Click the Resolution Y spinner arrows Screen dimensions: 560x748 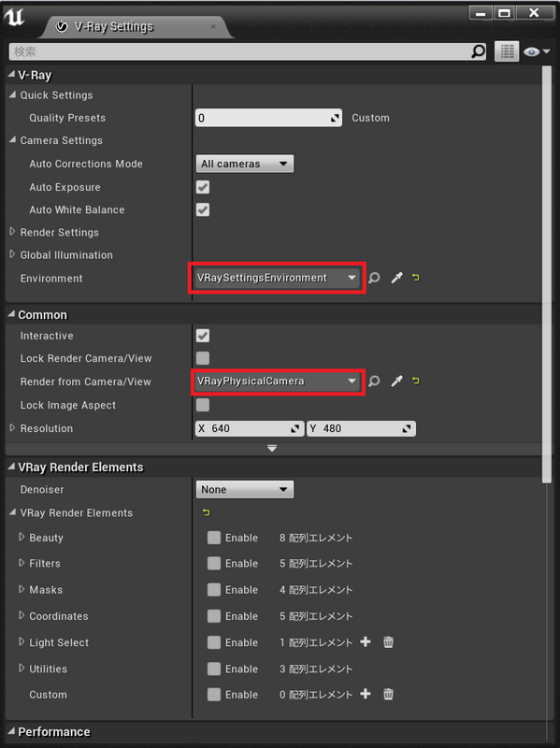(407, 428)
